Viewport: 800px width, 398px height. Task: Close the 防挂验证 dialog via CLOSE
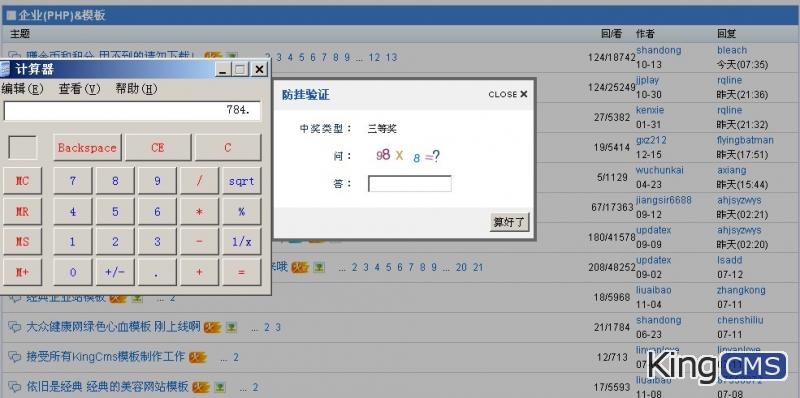508,94
